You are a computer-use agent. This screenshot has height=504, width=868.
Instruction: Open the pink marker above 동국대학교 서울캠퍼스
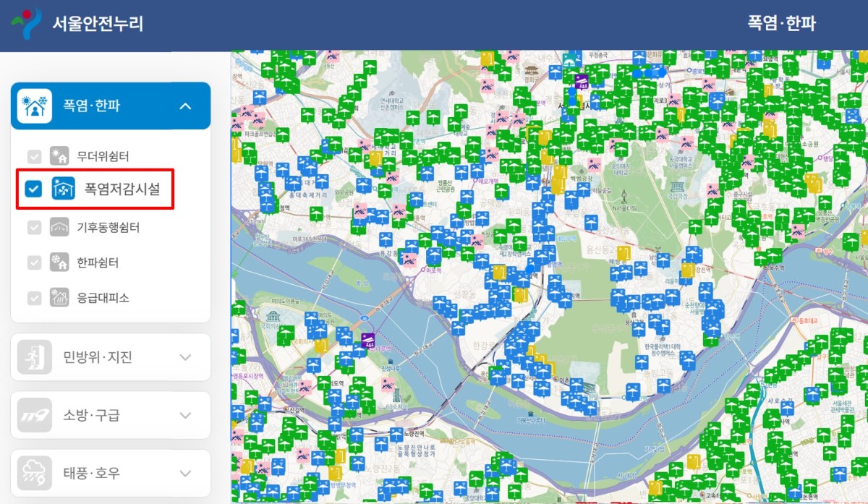click(687, 142)
